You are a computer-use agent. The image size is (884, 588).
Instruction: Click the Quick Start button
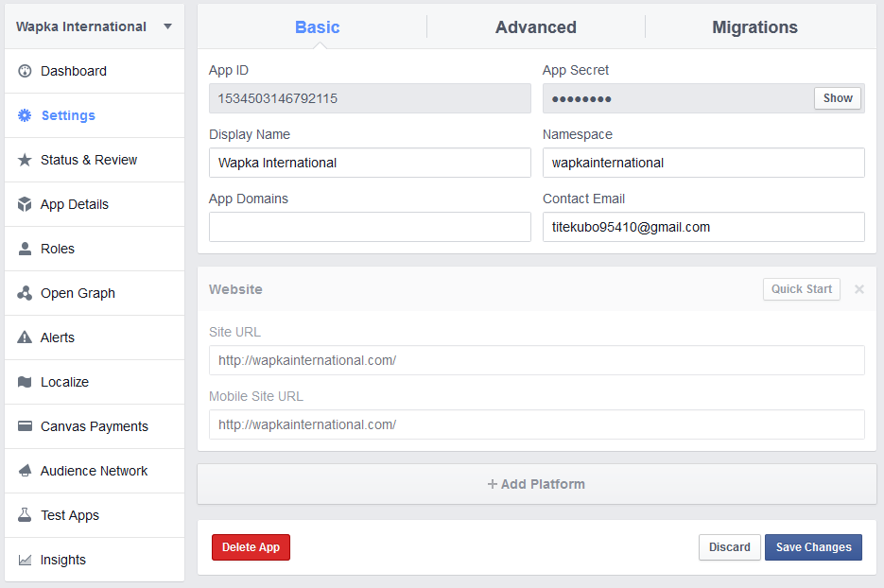(x=801, y=289)
